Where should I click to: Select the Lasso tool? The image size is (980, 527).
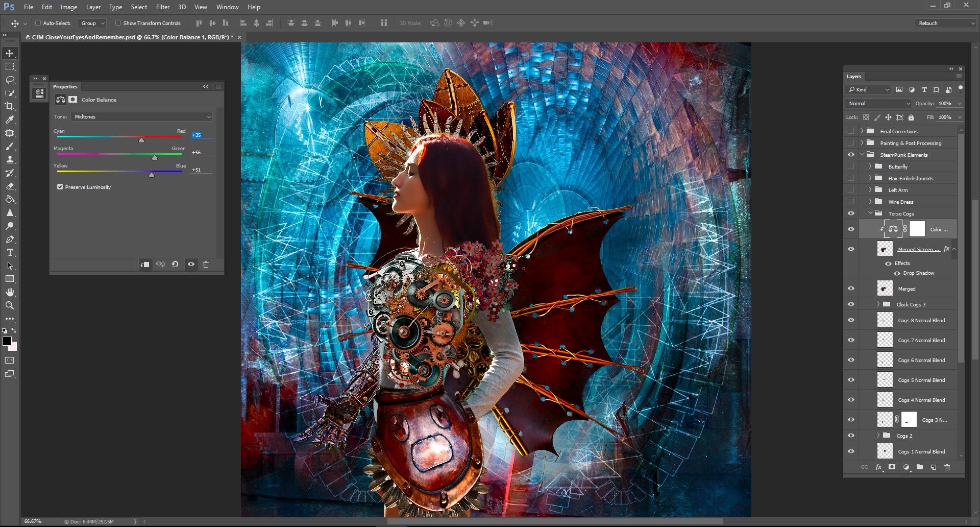click(10, 80)
